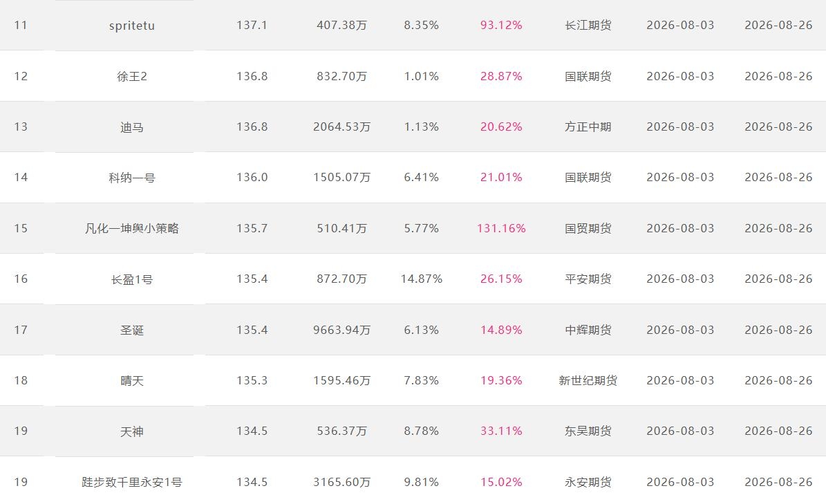Image resolution: width=826 pixels, height=504 pixels.
Task: Select 跬步致千里永安1号 account name
Action: point(132,482)
